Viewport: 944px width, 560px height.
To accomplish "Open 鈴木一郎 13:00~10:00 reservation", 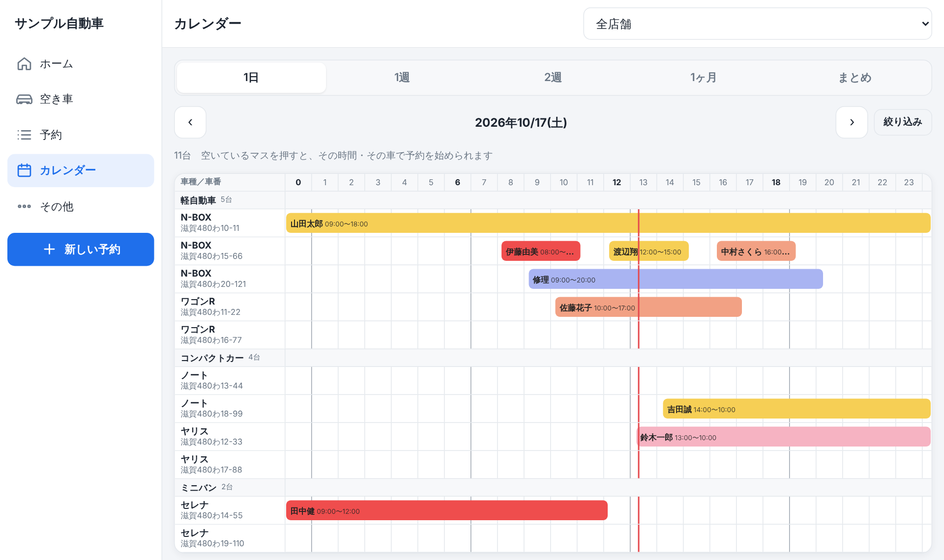I will point(784,437).
